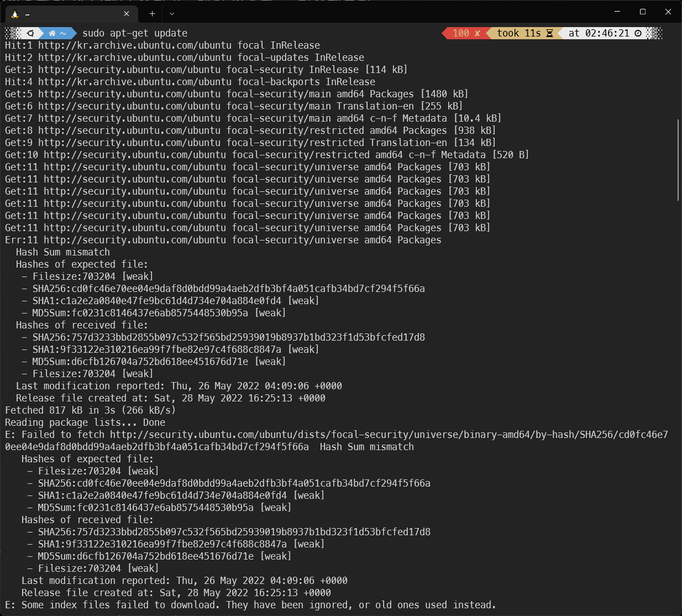This screenshot has height=616, width=682.
Task: Click the 'Get:9' restricted Translation-en line
Action: [250, 143]
